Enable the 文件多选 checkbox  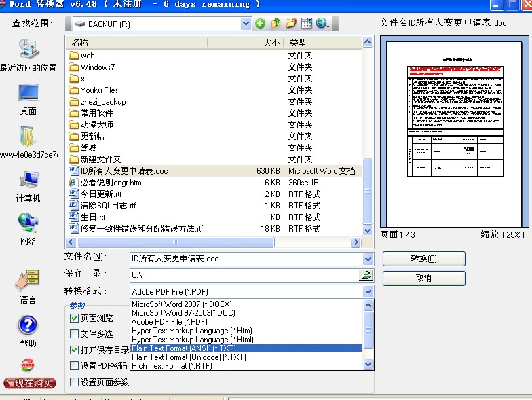pyautogui.click(x=75, y=334)
